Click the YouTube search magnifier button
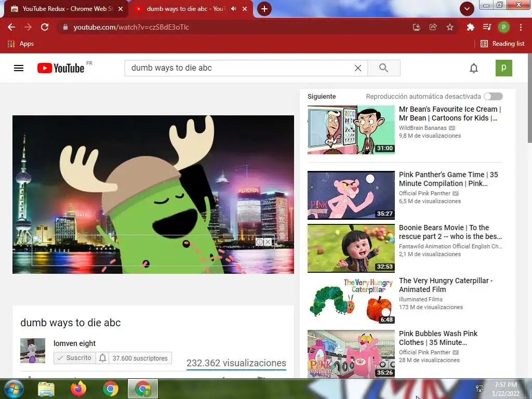Viewport: 532px width, 399px height. click(384, 68)
